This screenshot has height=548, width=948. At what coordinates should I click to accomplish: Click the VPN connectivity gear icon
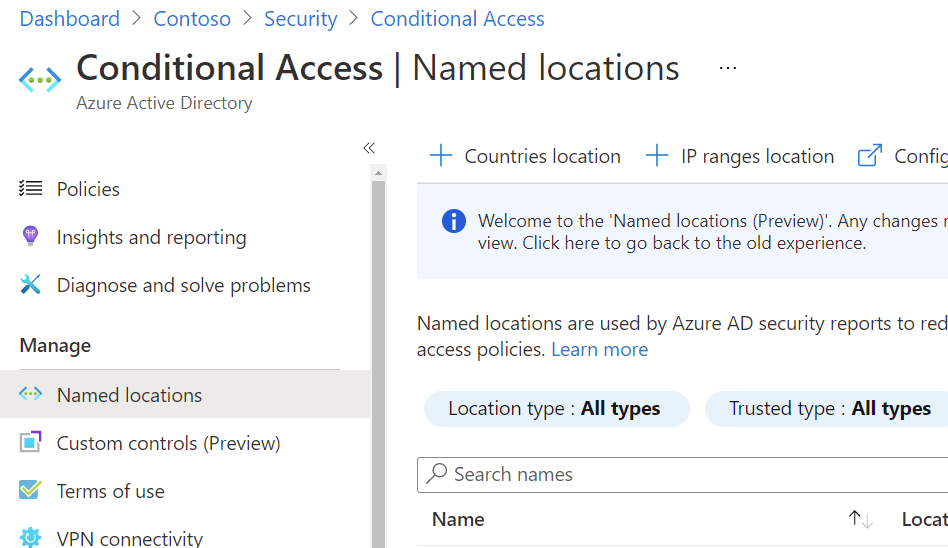[x=30, y=537]
